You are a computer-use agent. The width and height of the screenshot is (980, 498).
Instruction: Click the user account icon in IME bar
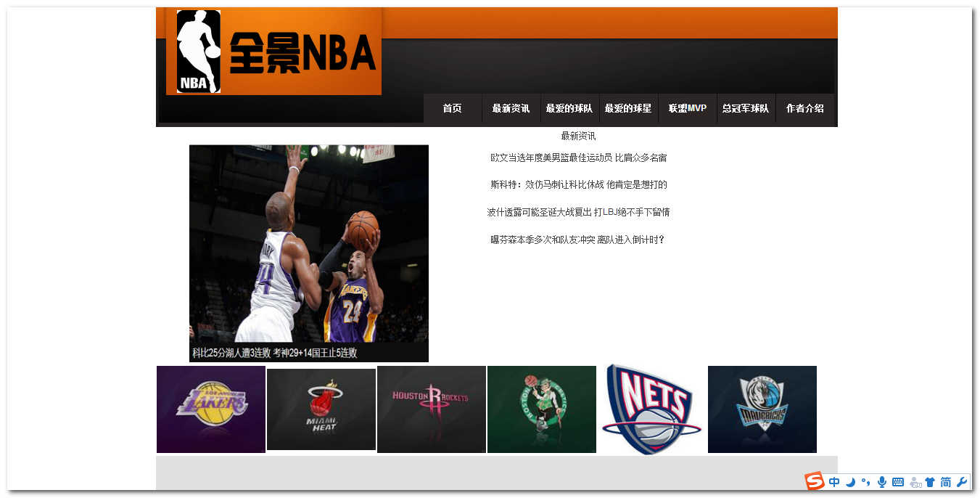pos(915,482)
